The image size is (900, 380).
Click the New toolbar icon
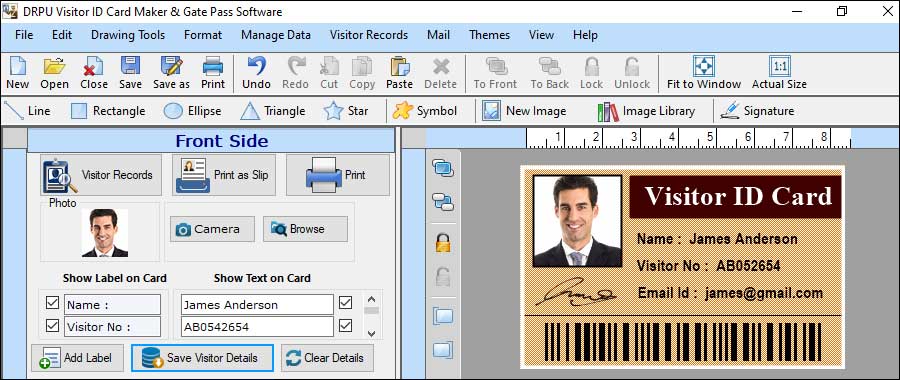coord(17,66)
